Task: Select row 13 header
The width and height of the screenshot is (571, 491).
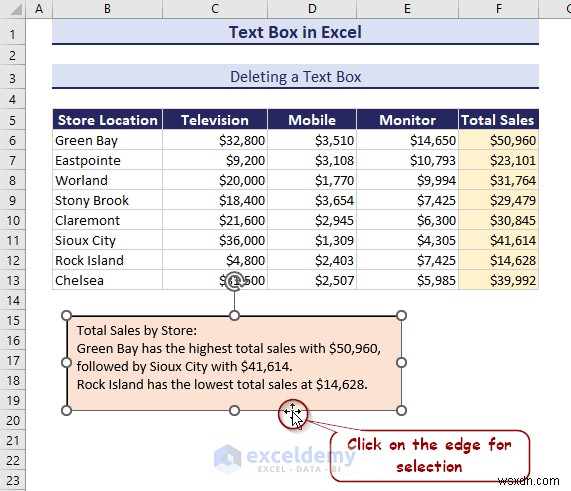Action: [13, 280]
